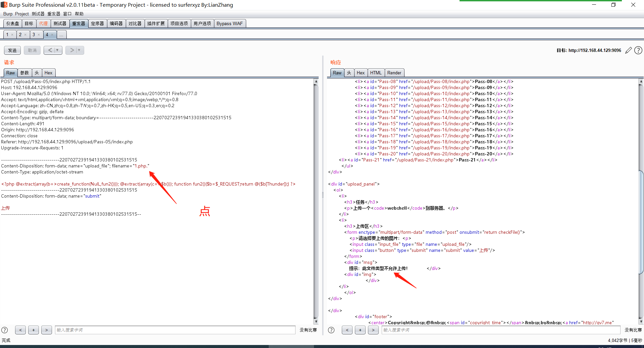Show request 头 headers tab
644x348 pixels.
click(37, 73)
